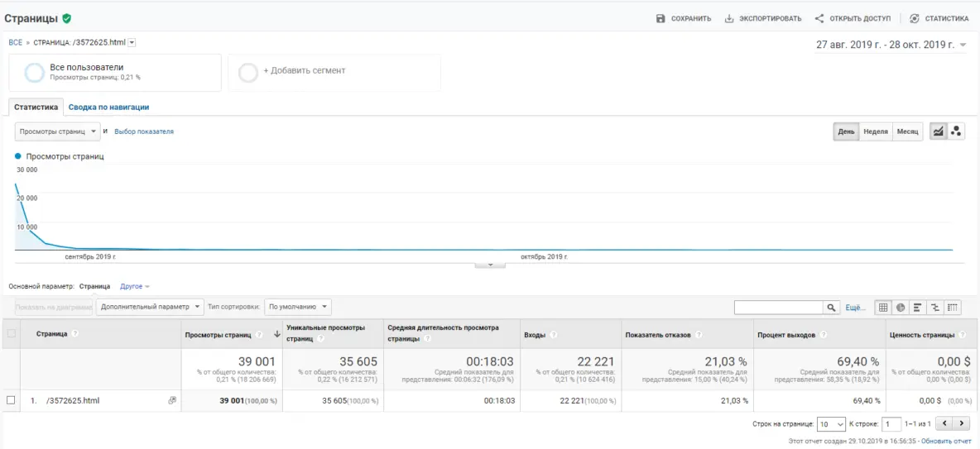980x449 pixels.
Task: Click the table search magnifier icon
Action: tap(832, 308)
